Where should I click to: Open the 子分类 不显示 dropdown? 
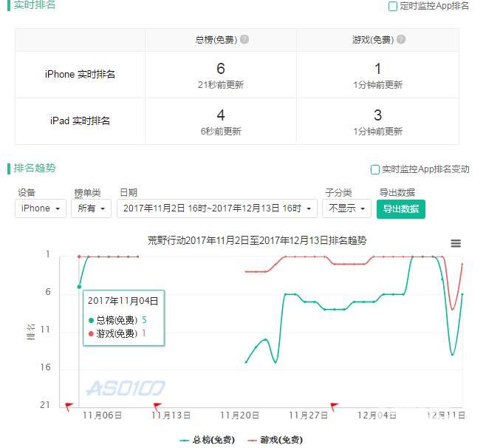(346, 208)
